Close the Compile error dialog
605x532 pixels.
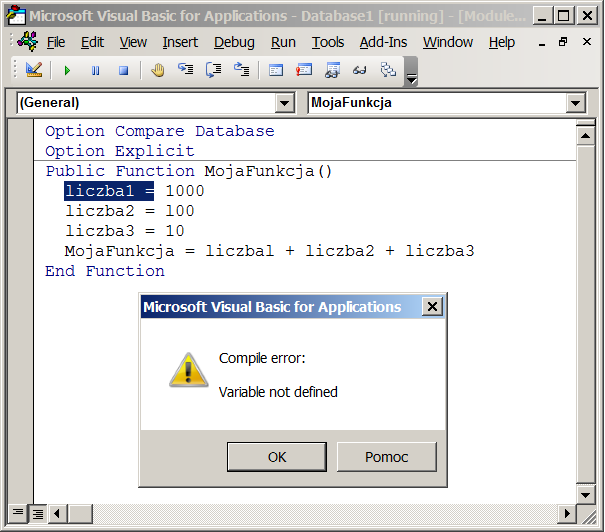(432, 307)
